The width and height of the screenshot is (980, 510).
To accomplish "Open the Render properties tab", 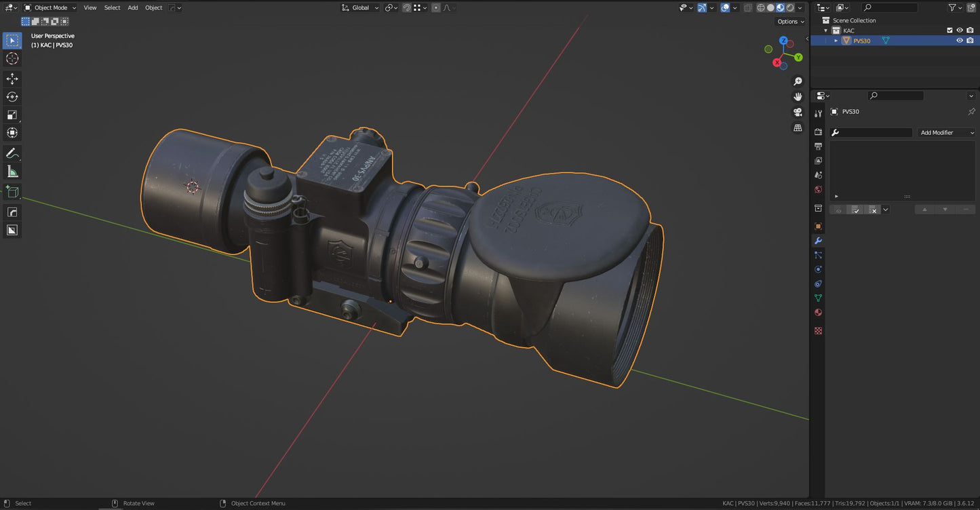I will (x=818, y=132).
